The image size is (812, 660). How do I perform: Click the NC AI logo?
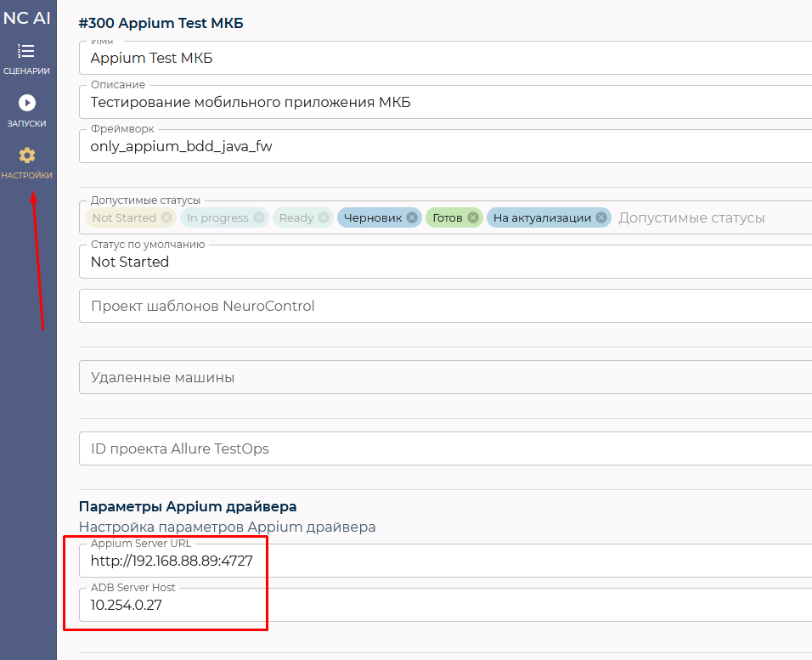pyautogui.click(x=27, y=18)
